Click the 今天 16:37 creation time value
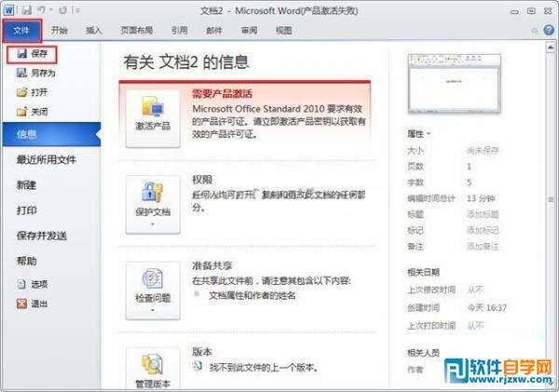559x392 pixels. tap(487, 307)
